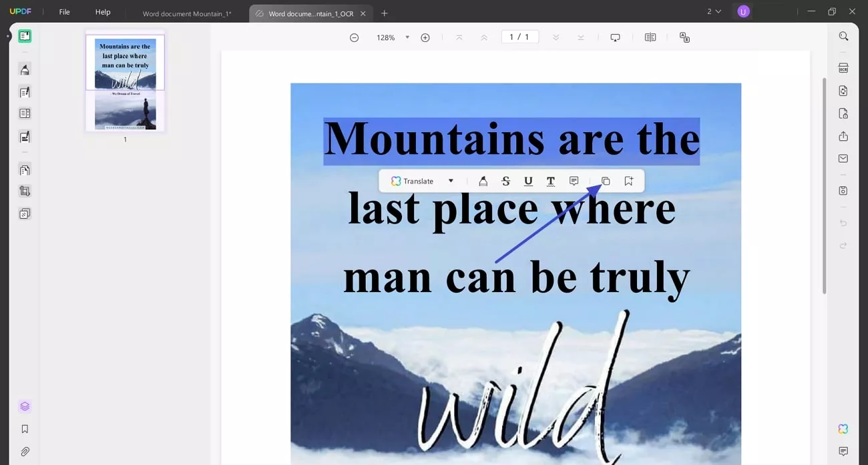Click Translate in the floating toolbar
Viewport: 868px width, 465px height.
pos(412,181)
